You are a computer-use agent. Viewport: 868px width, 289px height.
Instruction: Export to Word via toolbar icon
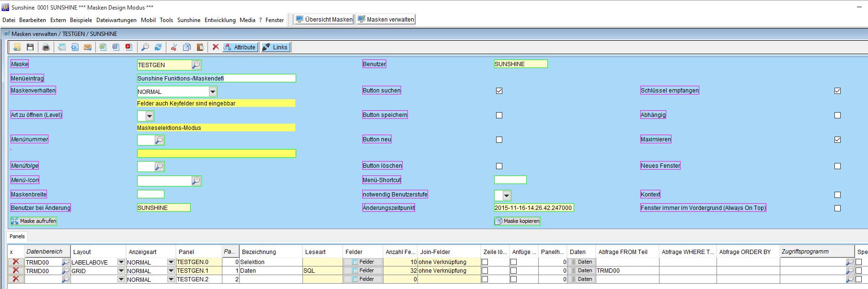tap(116, 47)
